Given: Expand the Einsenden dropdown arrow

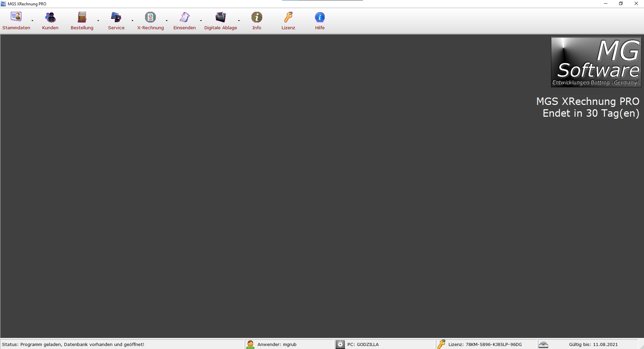Looking at the screenshot, I should 201,21.
